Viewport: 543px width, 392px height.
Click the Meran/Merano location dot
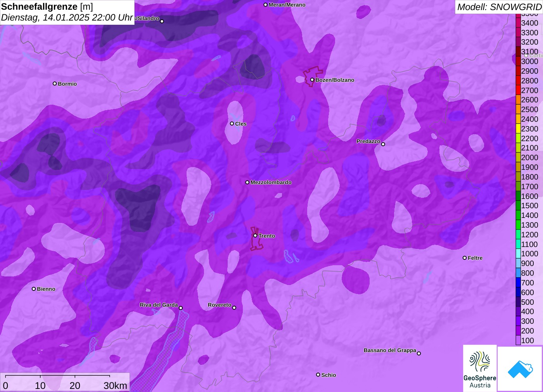click(x=265, y=5)
